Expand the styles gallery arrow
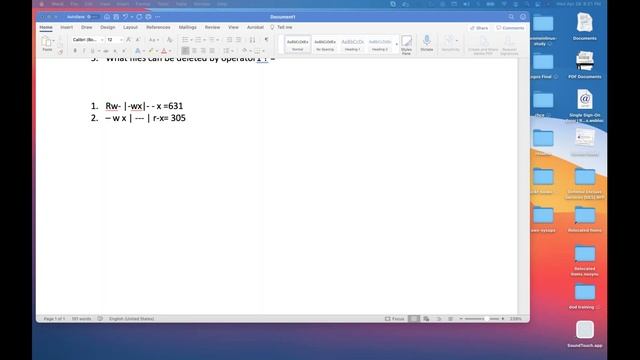The width and height of the screenshot is (640, 360). point(396,44)
